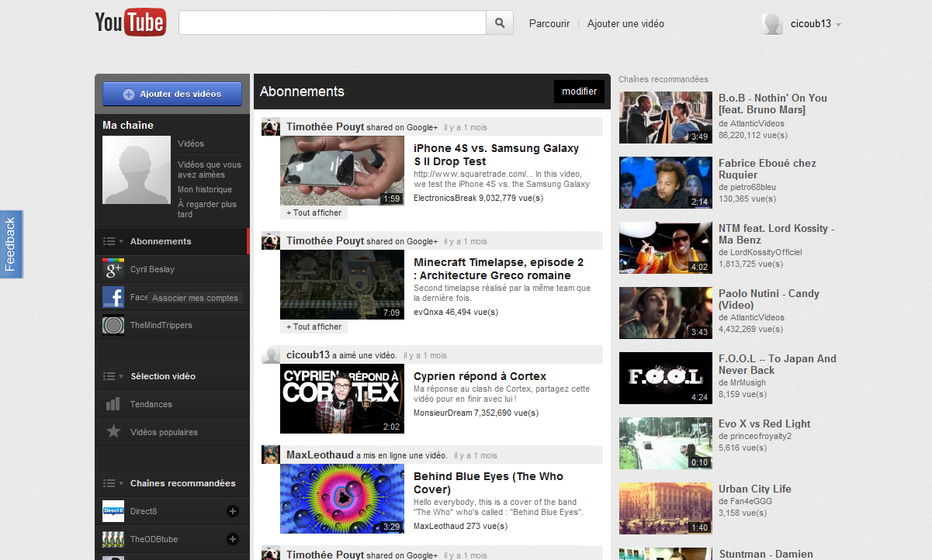
Task: Click the Facebook icon in sidebar
Action: 113,297
